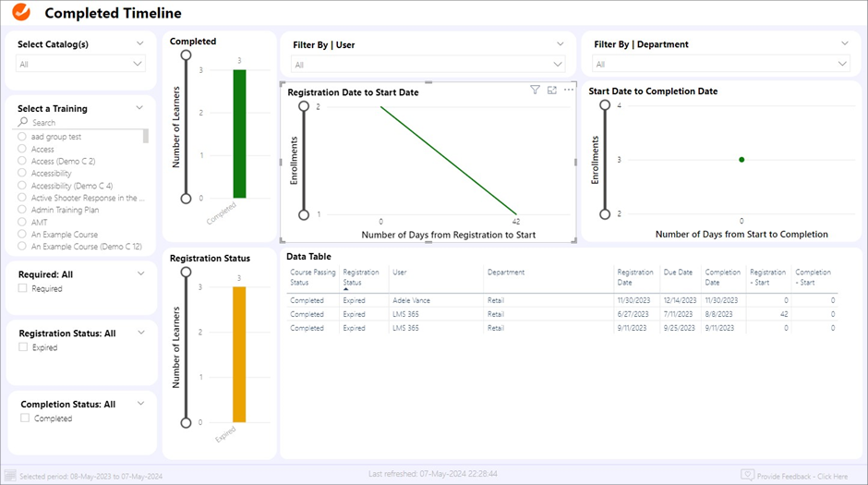The image size is (868, 485).
Task: Open the Select Catalog(s) All dropdown
Action: click(81, 64)
